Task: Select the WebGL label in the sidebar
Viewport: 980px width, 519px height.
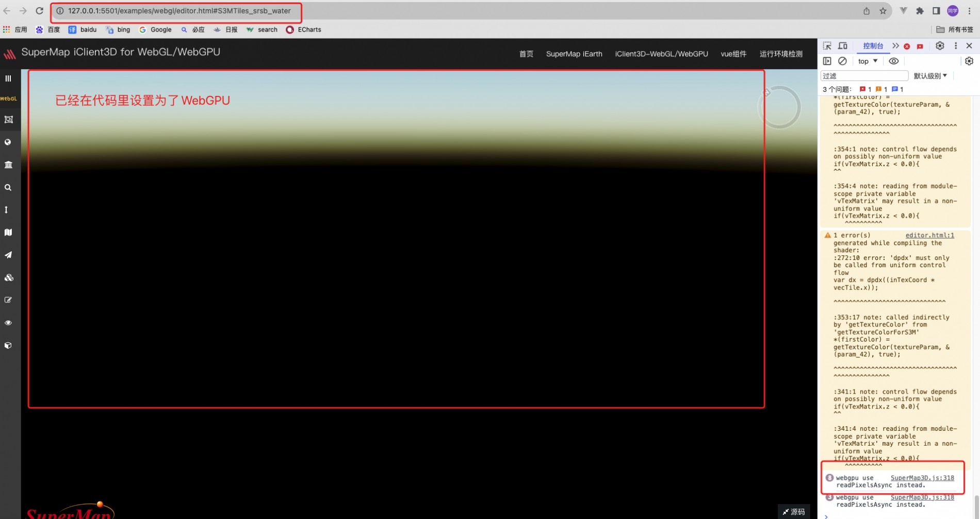Action: 8,99
